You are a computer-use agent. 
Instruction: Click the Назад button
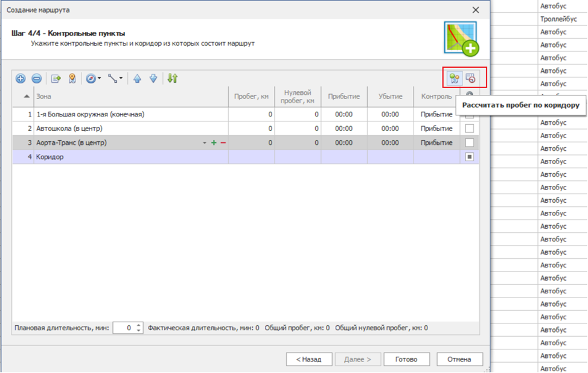(309, 359)
